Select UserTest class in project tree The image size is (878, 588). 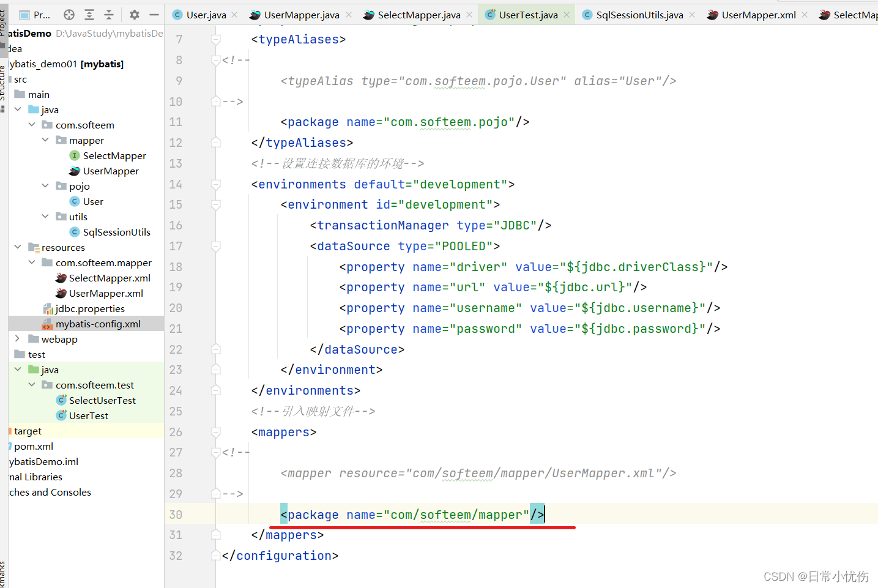(x=89, y=415)
